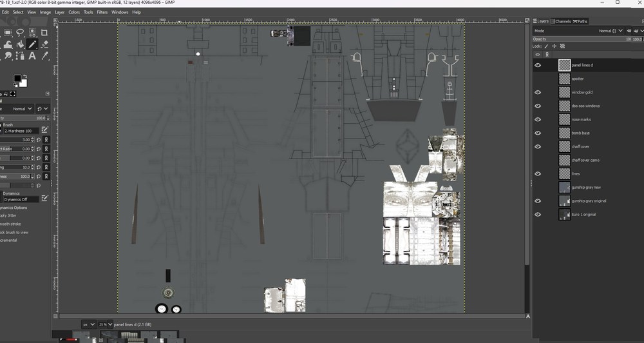
Task: Select the spotter layer thumbnail
Action: coord(564,79)
